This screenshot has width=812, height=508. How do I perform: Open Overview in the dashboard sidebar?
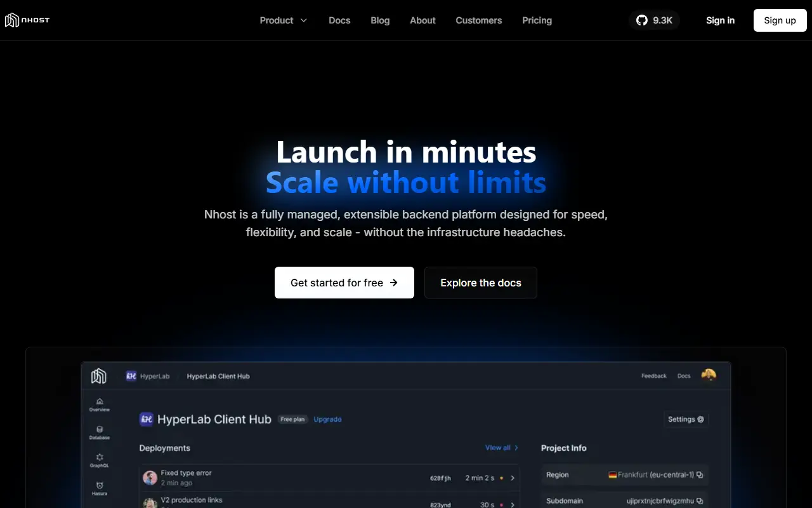(100, 404)
